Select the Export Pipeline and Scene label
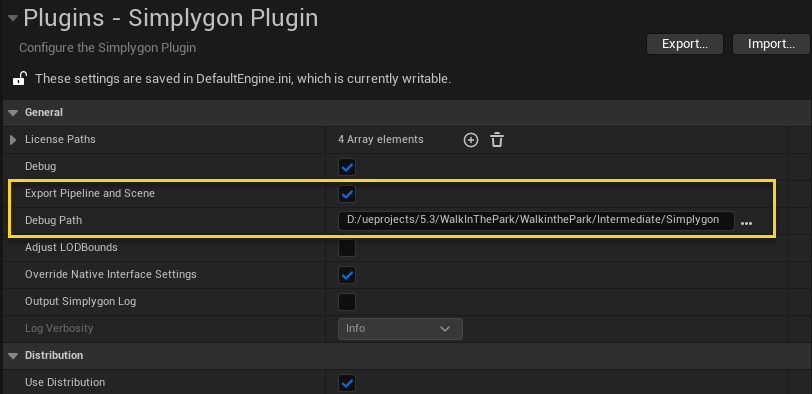 (90, 194)
